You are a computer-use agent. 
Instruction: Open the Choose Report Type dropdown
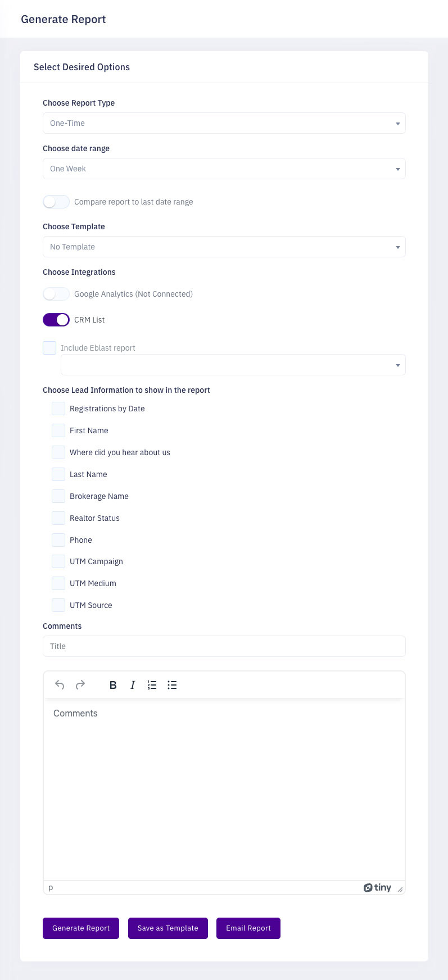click(224, 123)
